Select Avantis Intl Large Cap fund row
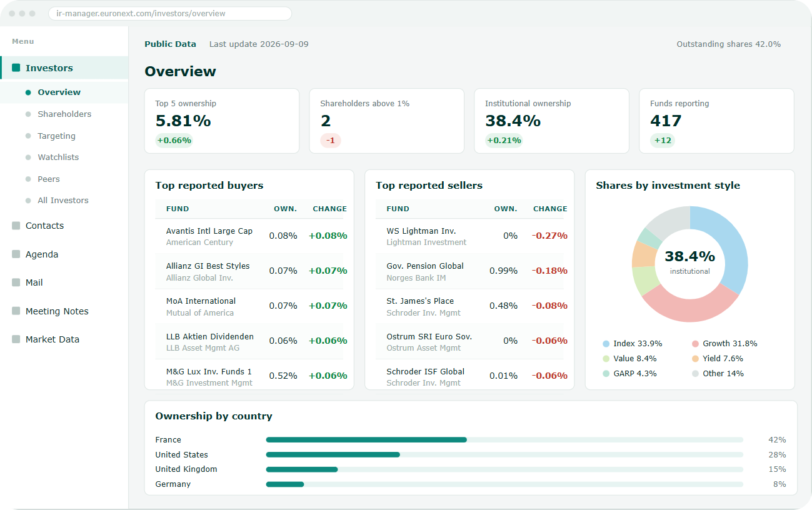Screen dimensions: 812x510 [x=249, y=236]
